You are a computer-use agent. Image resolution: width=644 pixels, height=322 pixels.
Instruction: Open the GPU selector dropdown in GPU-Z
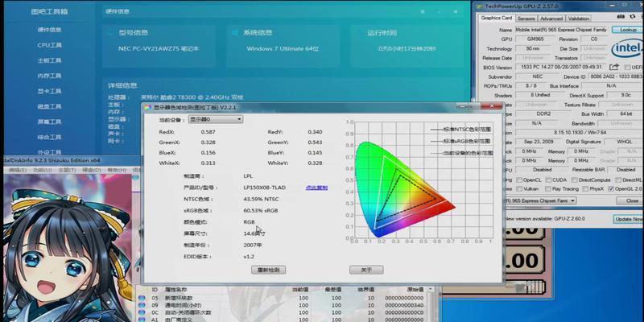coord(539,200)
